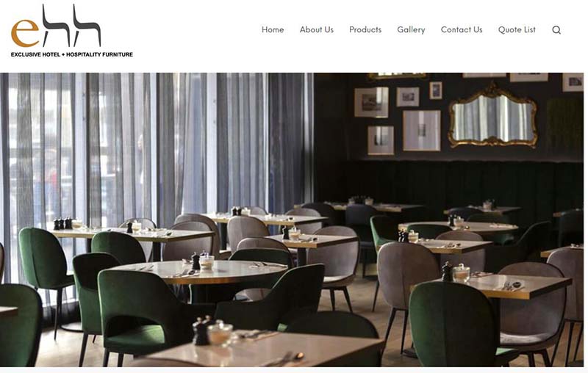The image size is (588, 373).
Task: Open the Products menu item
Action: click(365, 29)
